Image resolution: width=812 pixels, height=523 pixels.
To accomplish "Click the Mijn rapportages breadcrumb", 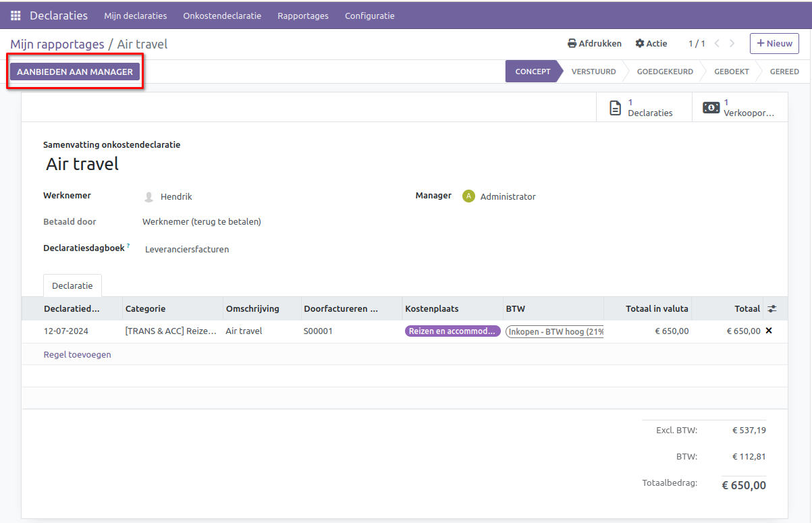I will click(x=57, y=45).
